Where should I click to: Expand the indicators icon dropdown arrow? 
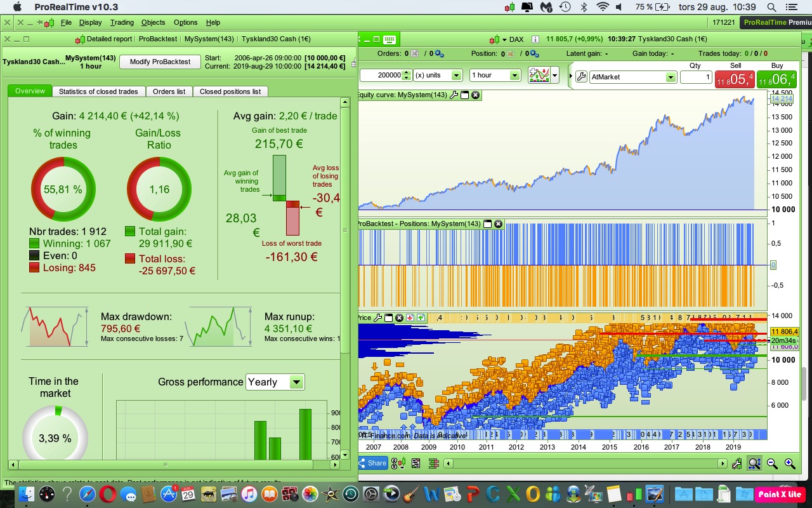[555, 76]
